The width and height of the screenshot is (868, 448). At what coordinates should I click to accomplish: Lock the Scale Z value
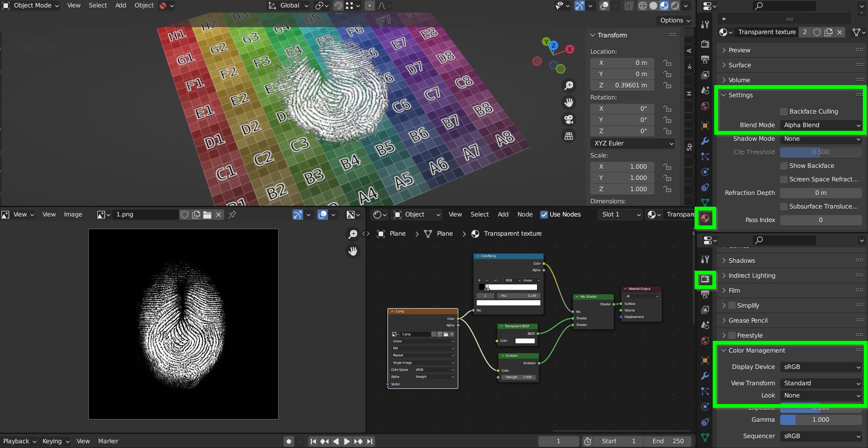tap(667, 189)
